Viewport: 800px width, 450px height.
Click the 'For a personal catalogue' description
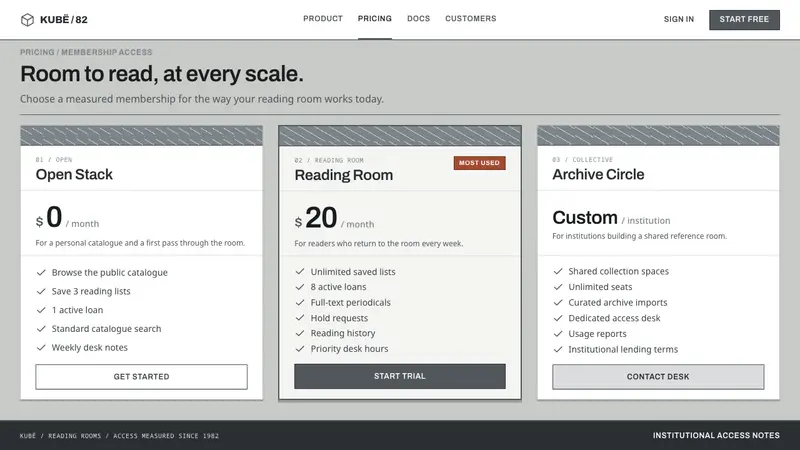click(x=140, y=243)
